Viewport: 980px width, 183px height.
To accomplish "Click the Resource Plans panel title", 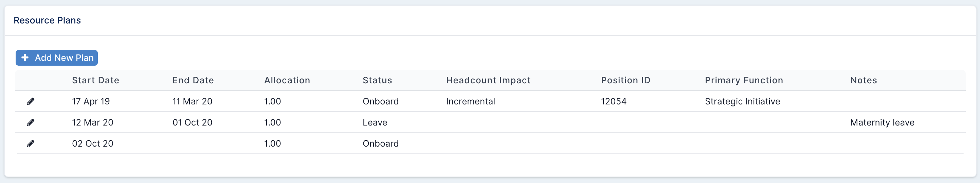I will point(47,20).
